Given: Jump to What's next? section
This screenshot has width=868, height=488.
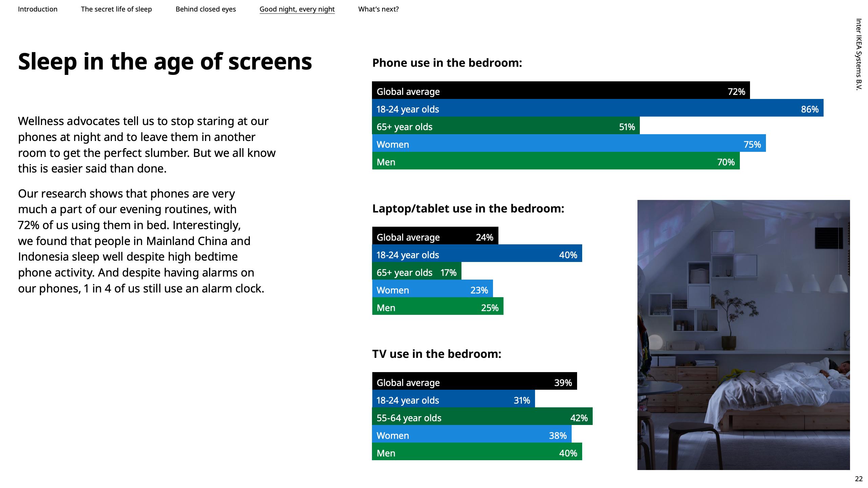Looking at the screenshot, I should [x=378, y=9].
